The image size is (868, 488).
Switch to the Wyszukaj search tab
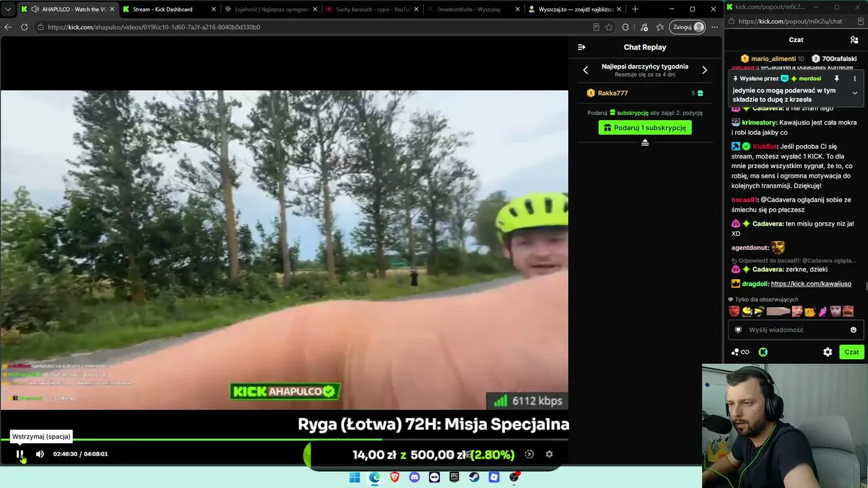(473, 9)
